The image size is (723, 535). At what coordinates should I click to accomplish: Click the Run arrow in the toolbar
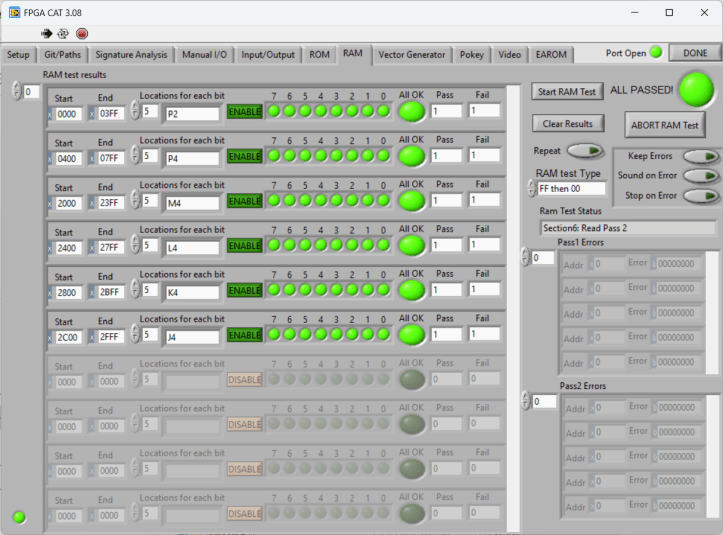point(46,33)
